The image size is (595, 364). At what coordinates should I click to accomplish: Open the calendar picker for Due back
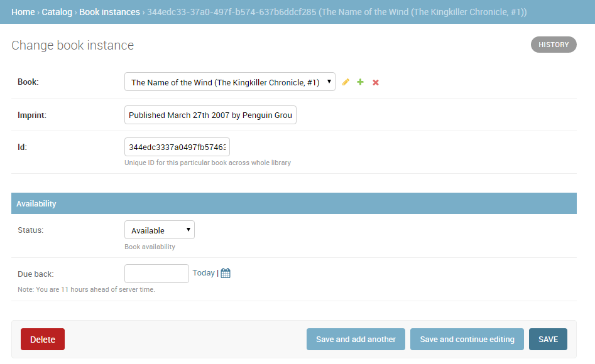tap(225, 272)
